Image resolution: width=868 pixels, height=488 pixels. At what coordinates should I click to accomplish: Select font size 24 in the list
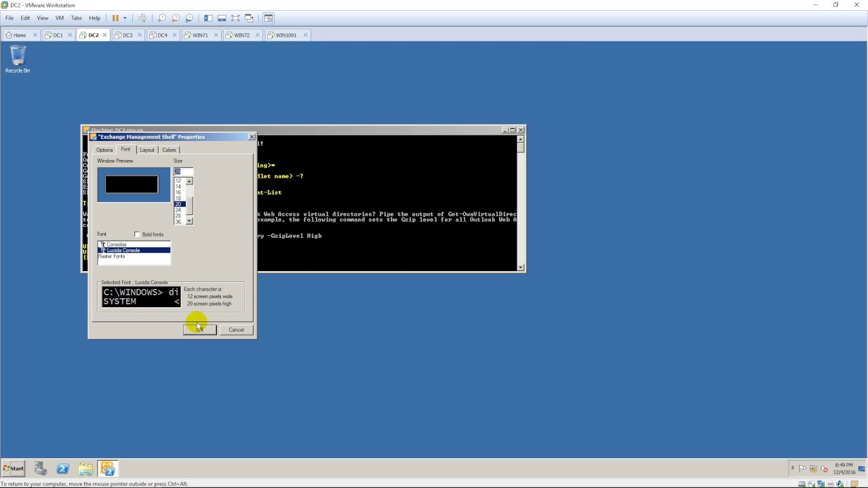[x=179, y=210]
